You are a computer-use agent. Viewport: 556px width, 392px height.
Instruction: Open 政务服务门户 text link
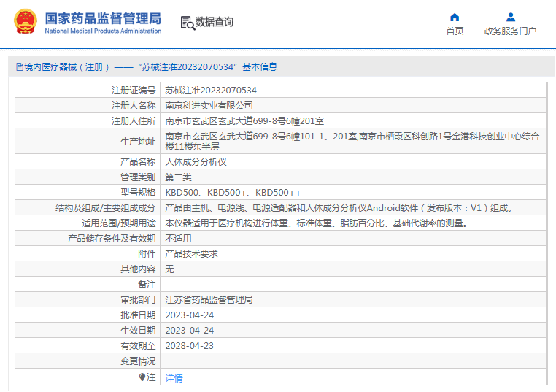coord(510,31)
